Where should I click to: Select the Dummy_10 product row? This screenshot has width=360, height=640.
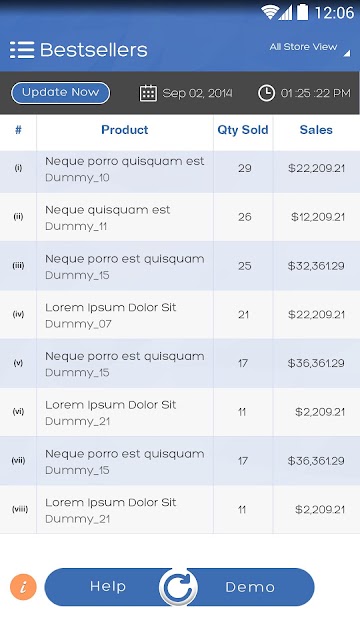tap(180, 169)
